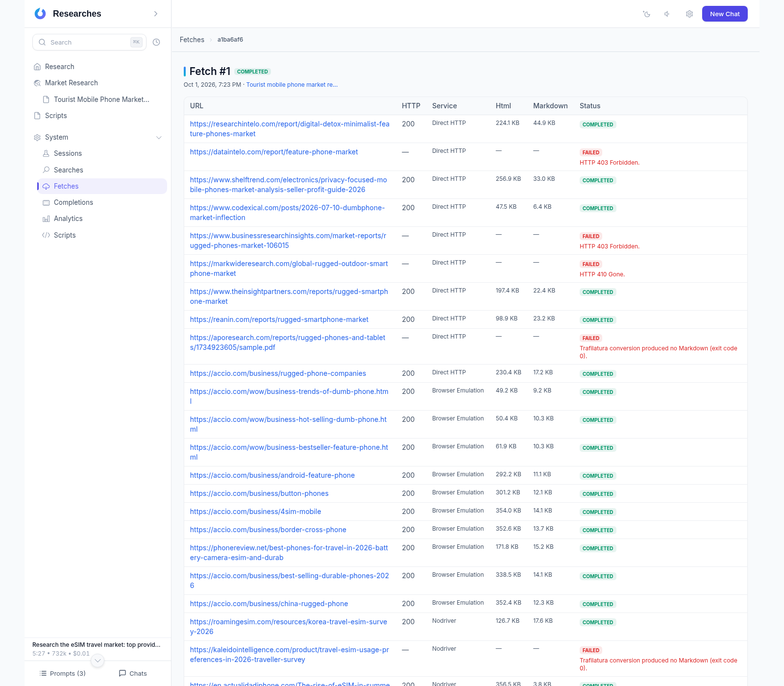The image size is (784, 686).
Task: Click the Searches magnifier icon
Action: click(46, 170)
